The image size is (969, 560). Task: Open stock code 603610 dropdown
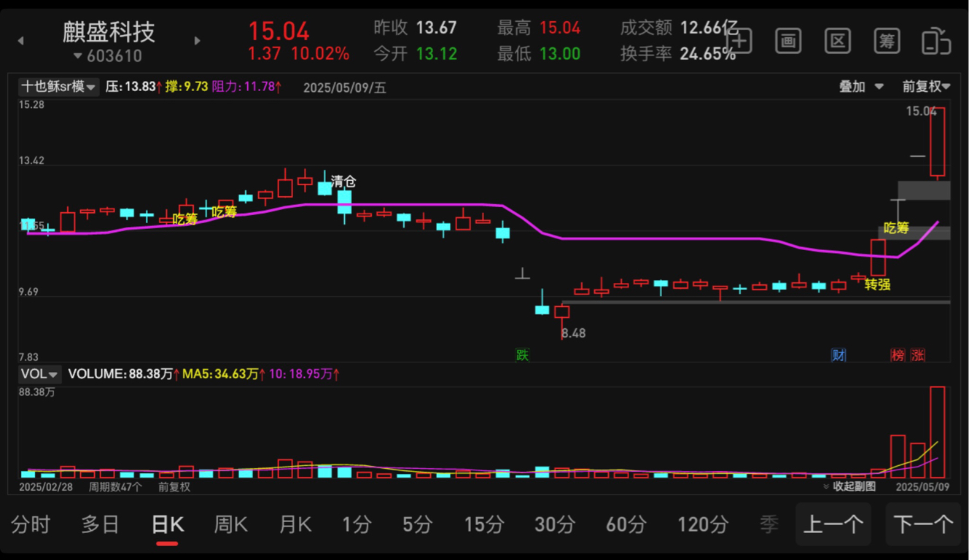point(108,56)
